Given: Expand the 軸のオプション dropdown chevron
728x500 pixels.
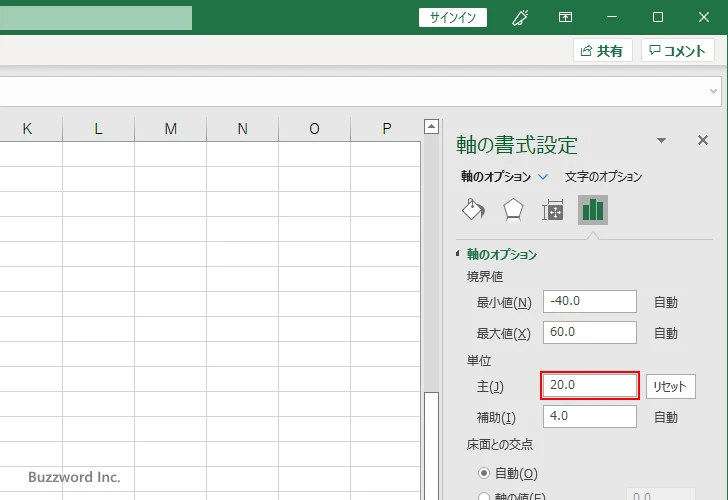Looking at the screenshot, I should tap(543, 176).
